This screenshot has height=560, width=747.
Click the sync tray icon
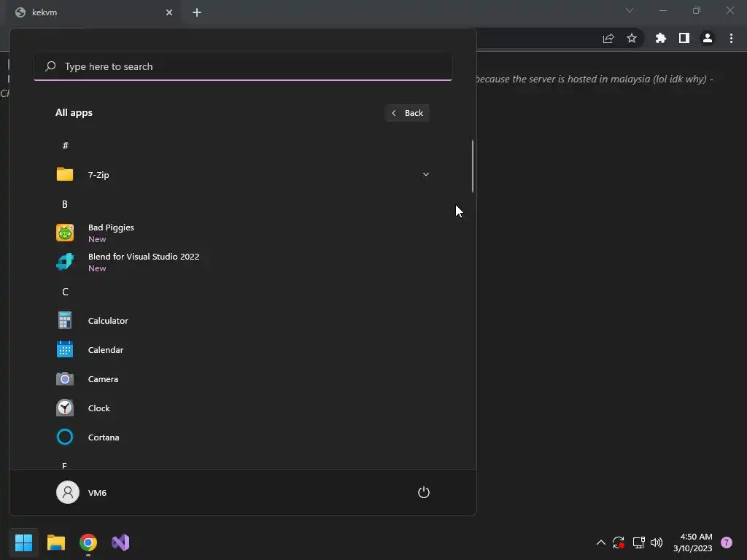pyautogui.click(x=619, y=542)
